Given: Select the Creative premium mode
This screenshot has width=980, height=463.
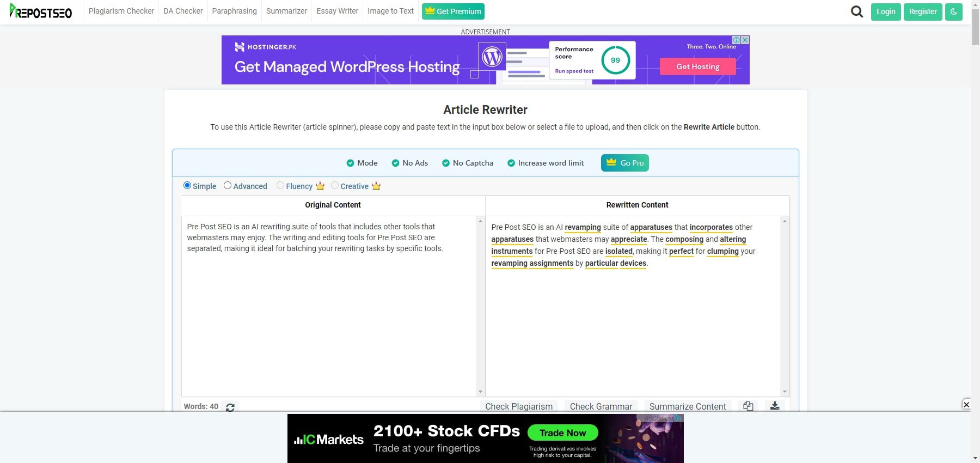Looking at the screenshot, I should pyautogui.click(x=335, y=185).
